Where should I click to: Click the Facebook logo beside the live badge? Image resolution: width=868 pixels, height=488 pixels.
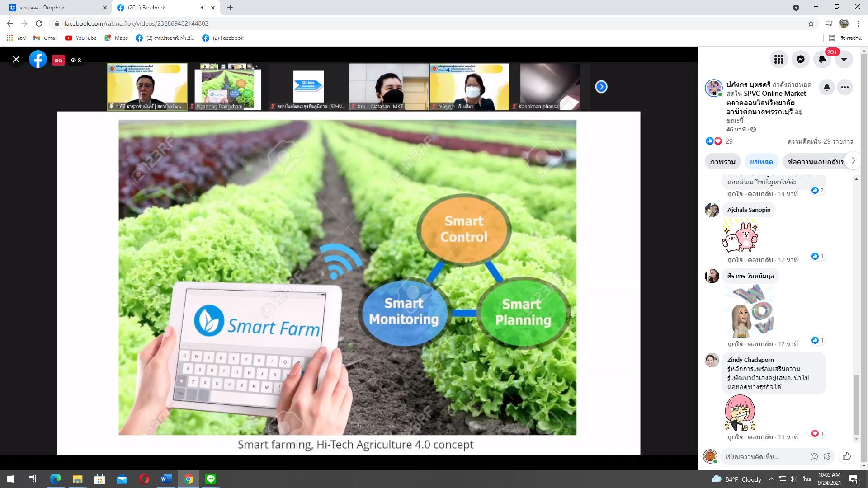point(38,59)
